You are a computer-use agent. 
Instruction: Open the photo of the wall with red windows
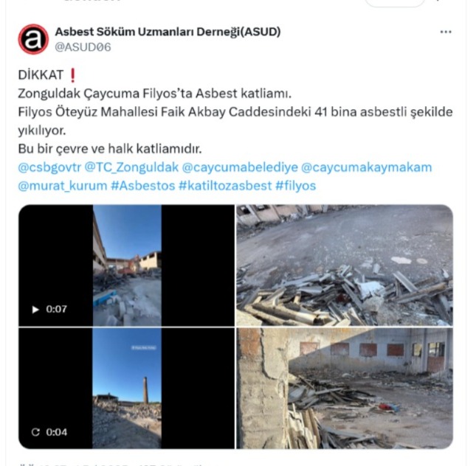pyautogui.click(x=345, y=389)
